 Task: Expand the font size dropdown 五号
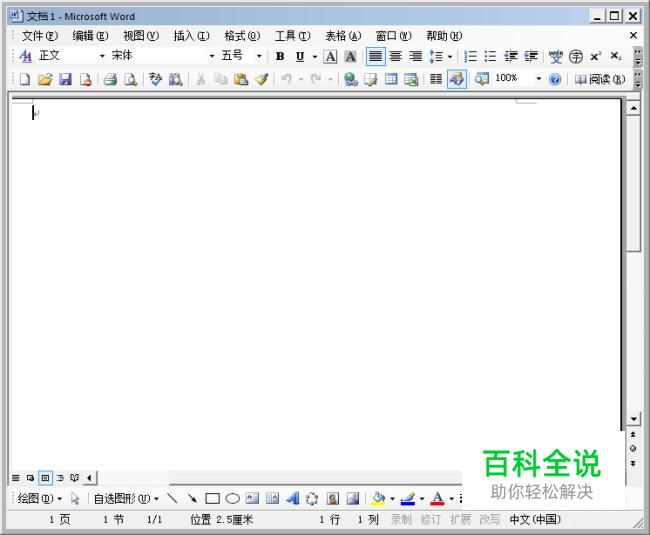pyautogui.click(x=259, y=56)
